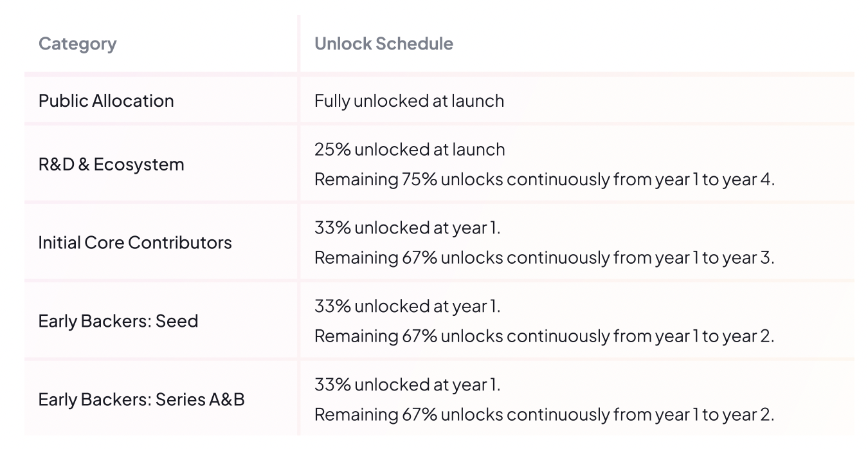Click the 'Fully unlocked at launch' text

coord(409,101)
